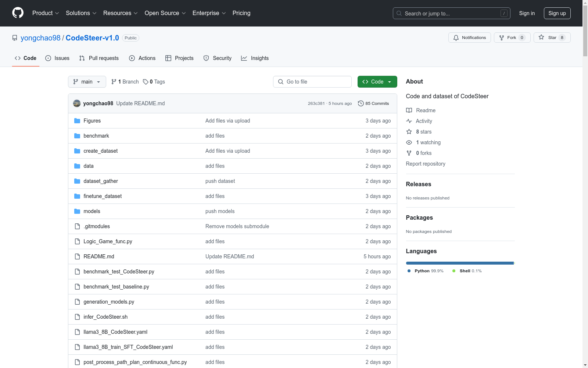Screen dimensions: 588x368
Task: Fork this repository
Action: [512, 38]
